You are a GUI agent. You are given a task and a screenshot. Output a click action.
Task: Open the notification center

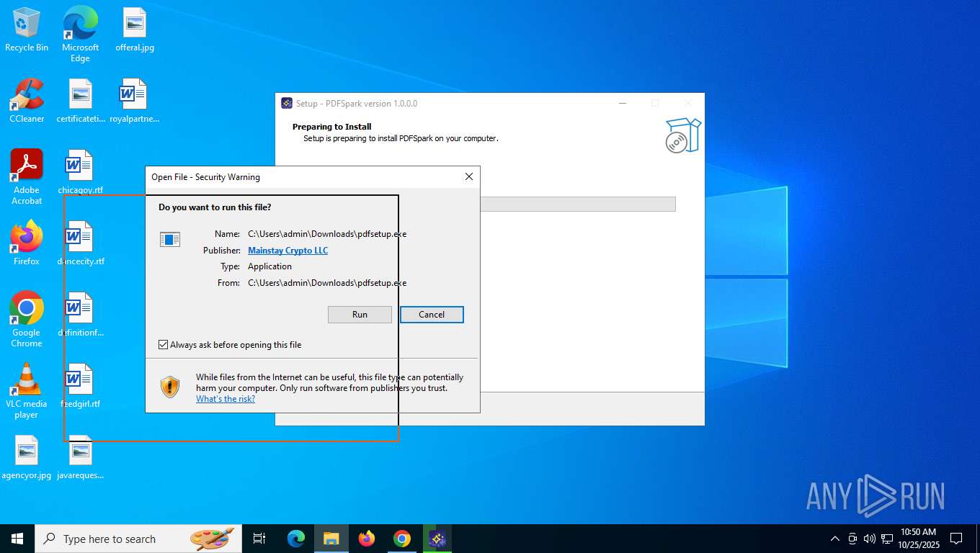point(956,539)
